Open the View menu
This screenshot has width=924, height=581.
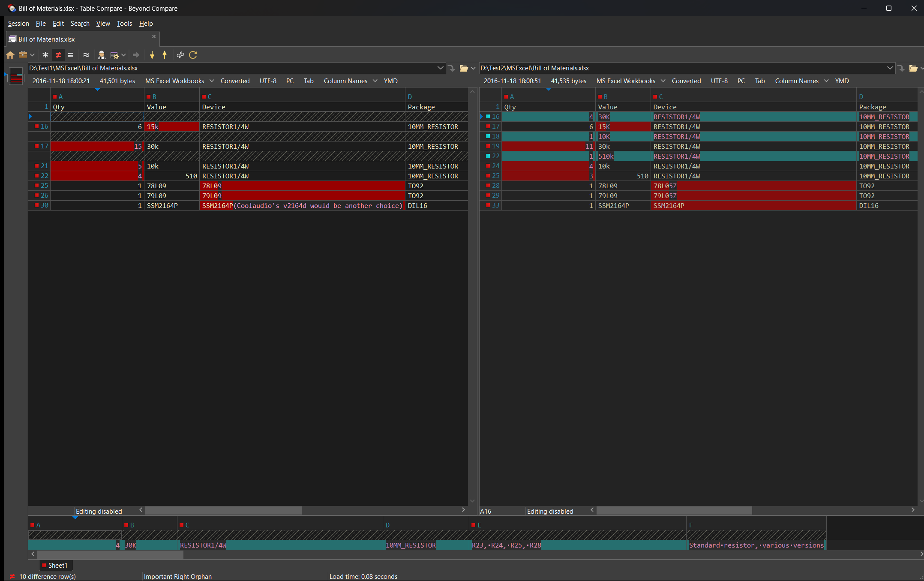(103, 24)
